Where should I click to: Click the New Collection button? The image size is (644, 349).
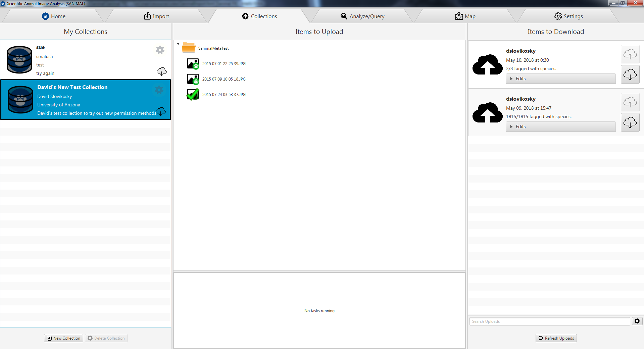point(63,338)
